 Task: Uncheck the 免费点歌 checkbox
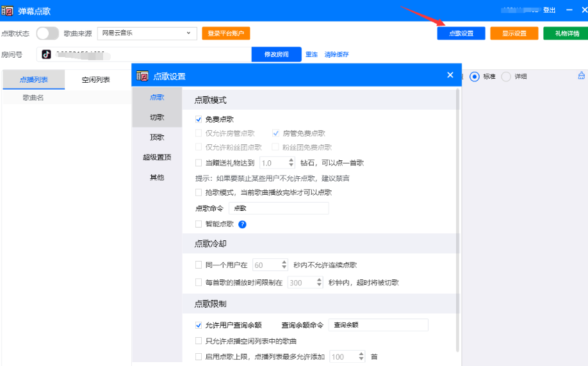(199, 119)
